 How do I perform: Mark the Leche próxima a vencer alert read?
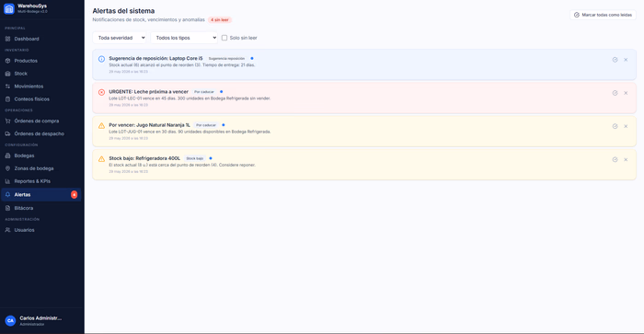pyautogui.click(x=615, y=93)
